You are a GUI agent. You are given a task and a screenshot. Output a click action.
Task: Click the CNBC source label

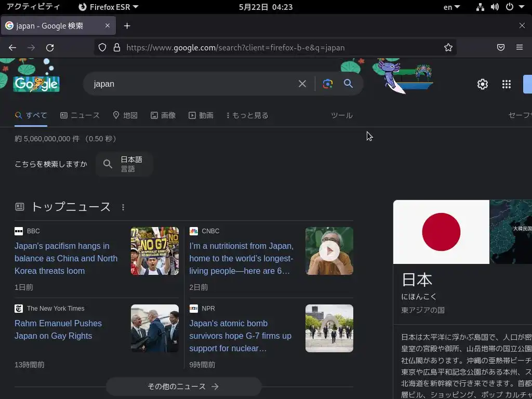pos(210,231)
